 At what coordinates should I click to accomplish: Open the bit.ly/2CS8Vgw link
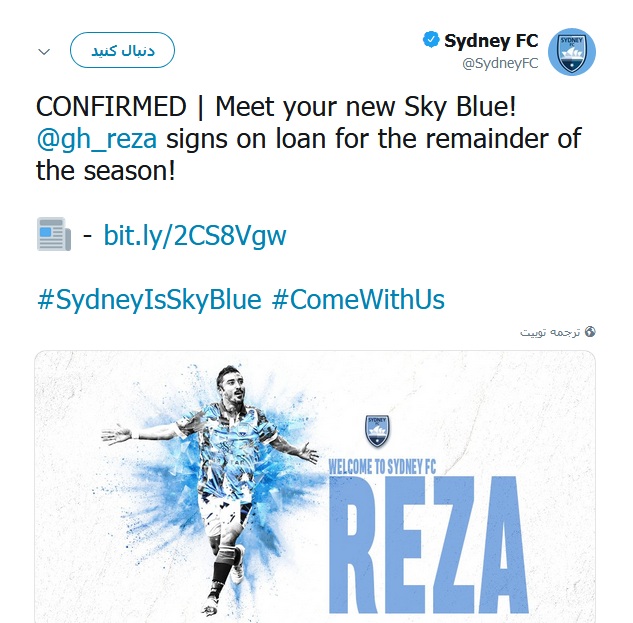pos(195,235)
